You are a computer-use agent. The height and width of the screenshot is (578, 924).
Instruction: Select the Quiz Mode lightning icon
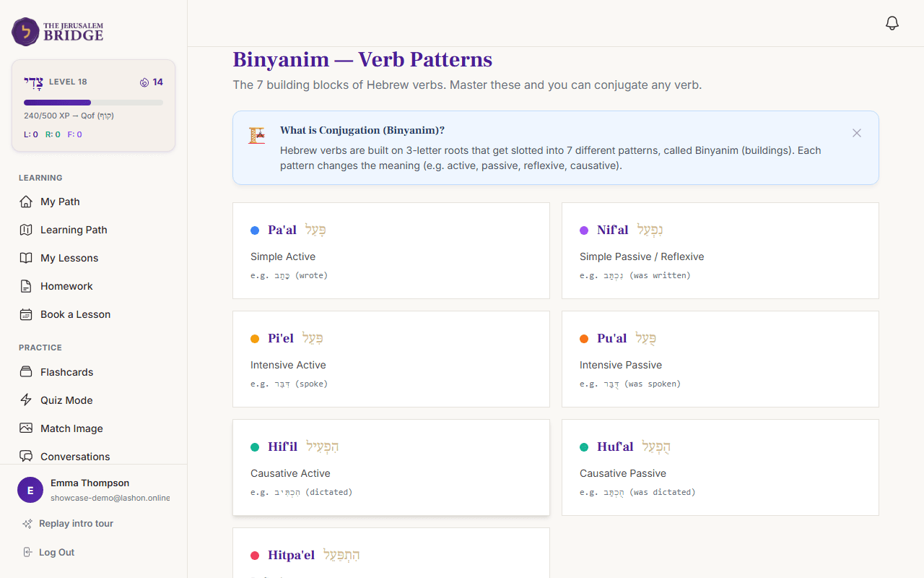coord(26,400)
